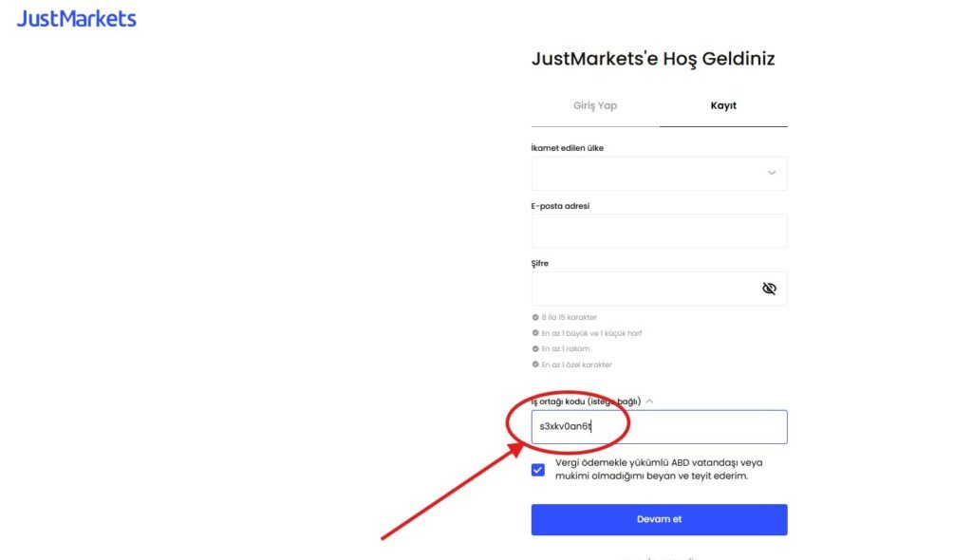
Task: Expand the country selection arrow
Action: (771, 173)
